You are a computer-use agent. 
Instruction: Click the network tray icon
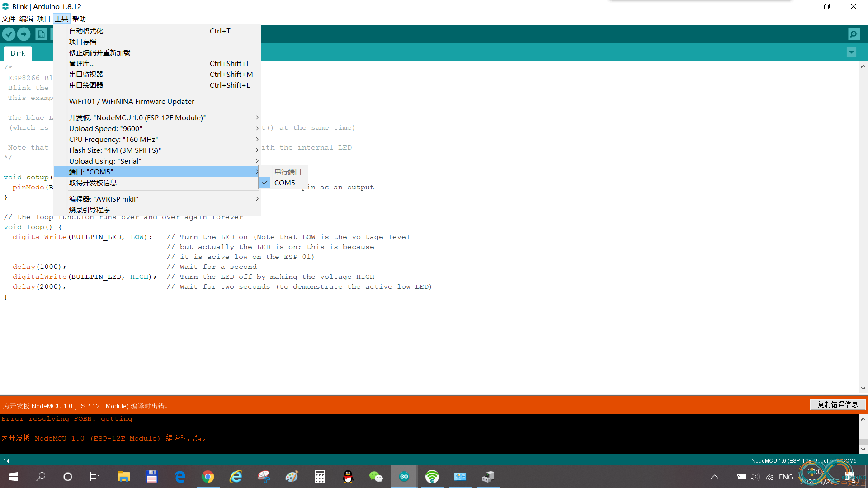(x=769, y=477)
